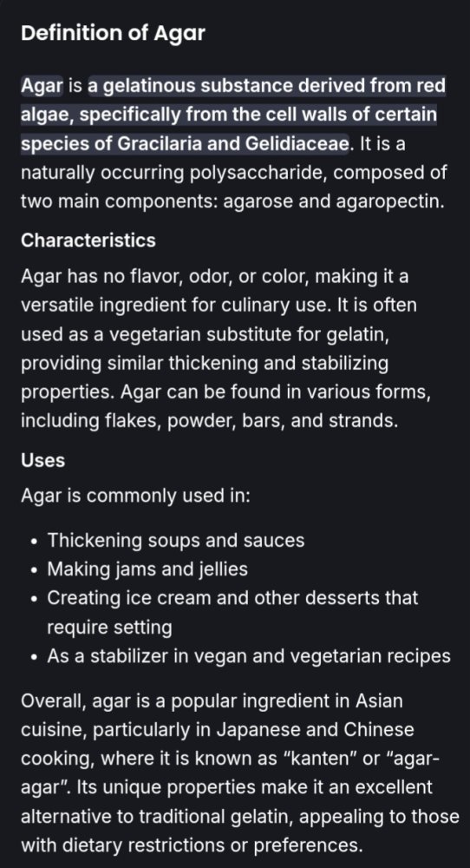Click the Thickening soups and sauces bullet

(x=176, y=540)
